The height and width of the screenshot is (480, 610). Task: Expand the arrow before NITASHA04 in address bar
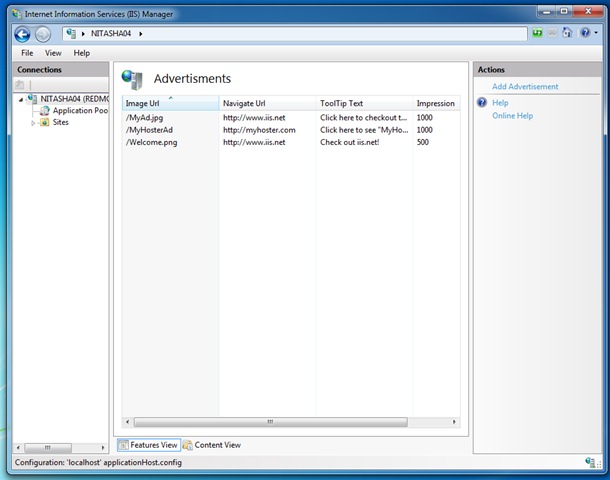pos(83,34)
